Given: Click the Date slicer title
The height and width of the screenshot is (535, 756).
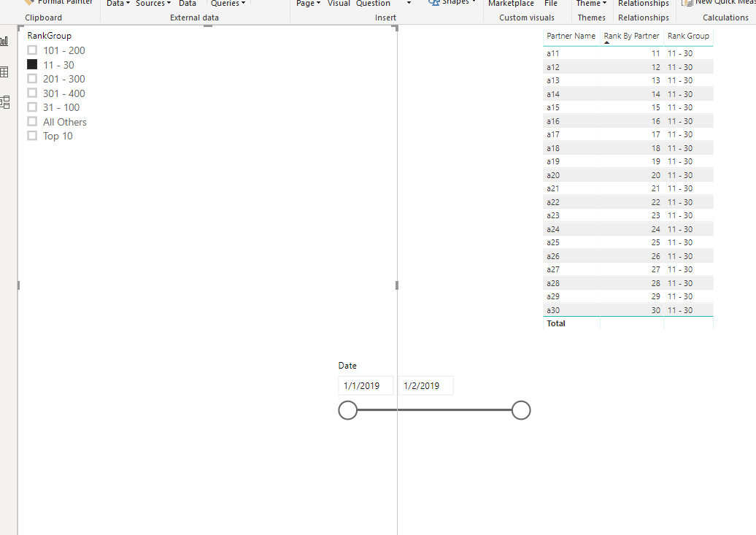Looking at the screenshot, I should click(347, 366).
